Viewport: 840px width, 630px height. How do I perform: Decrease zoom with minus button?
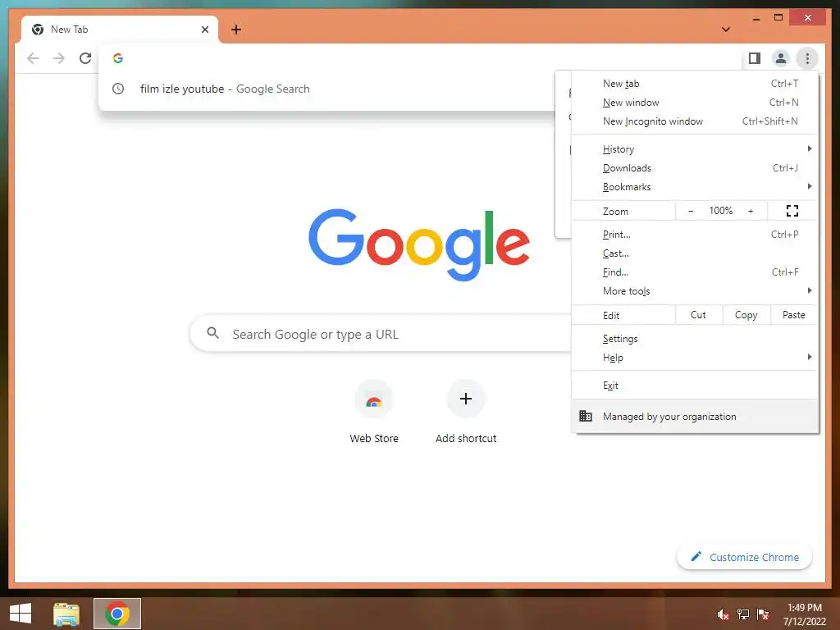coord(691,211)
